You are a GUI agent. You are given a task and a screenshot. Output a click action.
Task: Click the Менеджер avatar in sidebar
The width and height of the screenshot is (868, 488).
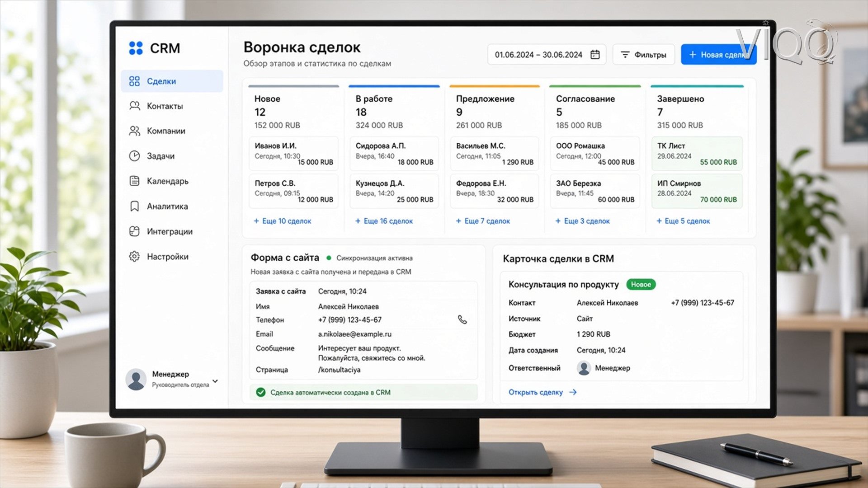coord(136,379)
